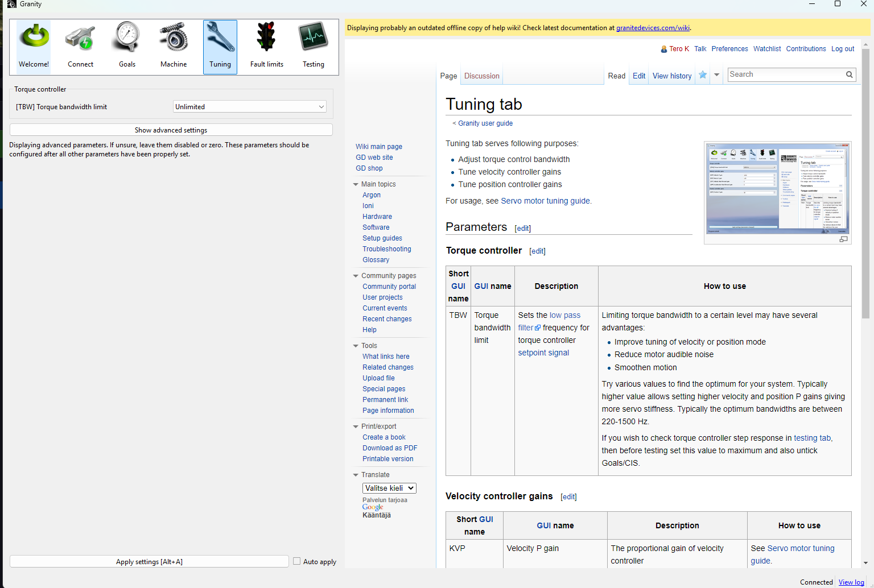This screenshot has height=588, width=874.
Task: Open the more actions arrow beside star
Action: [x=717, y=75]
